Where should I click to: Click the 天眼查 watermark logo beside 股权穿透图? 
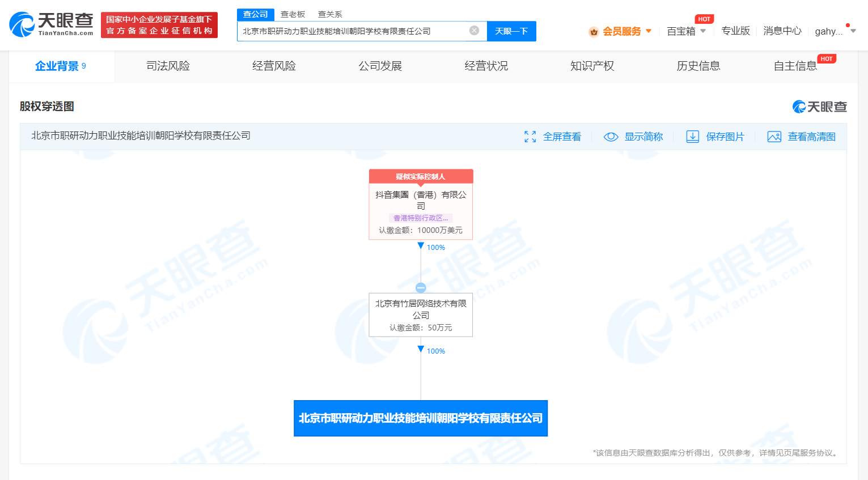coord(819,107)
